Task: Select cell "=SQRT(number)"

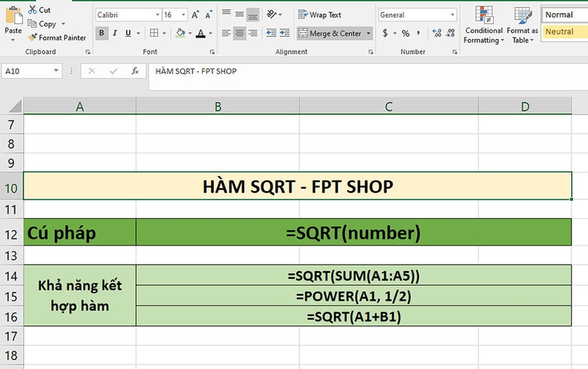Action: point(354,232)
